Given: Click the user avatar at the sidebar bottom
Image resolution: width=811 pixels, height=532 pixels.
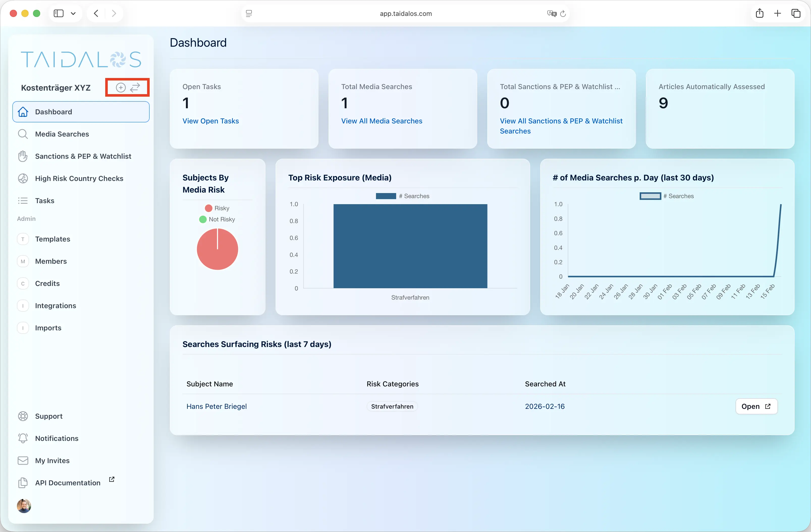Looking at the screenshot, I should pos(23,506).
